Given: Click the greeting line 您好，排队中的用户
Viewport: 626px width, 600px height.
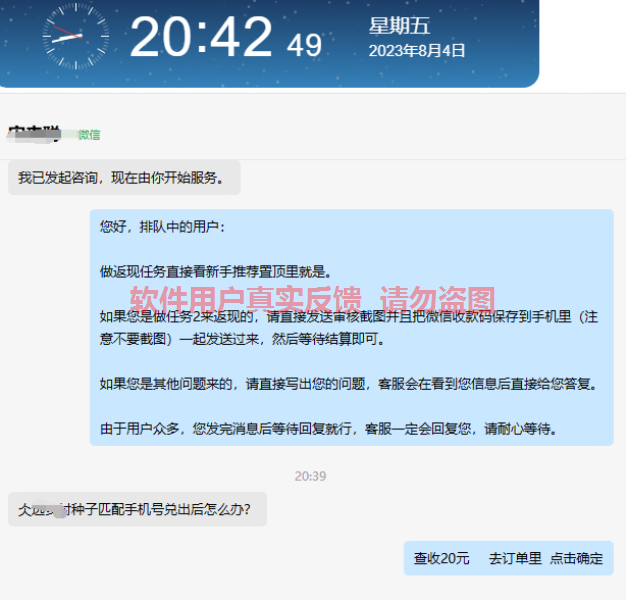Looking at the screenshot, I should click(x=163, y=227).
